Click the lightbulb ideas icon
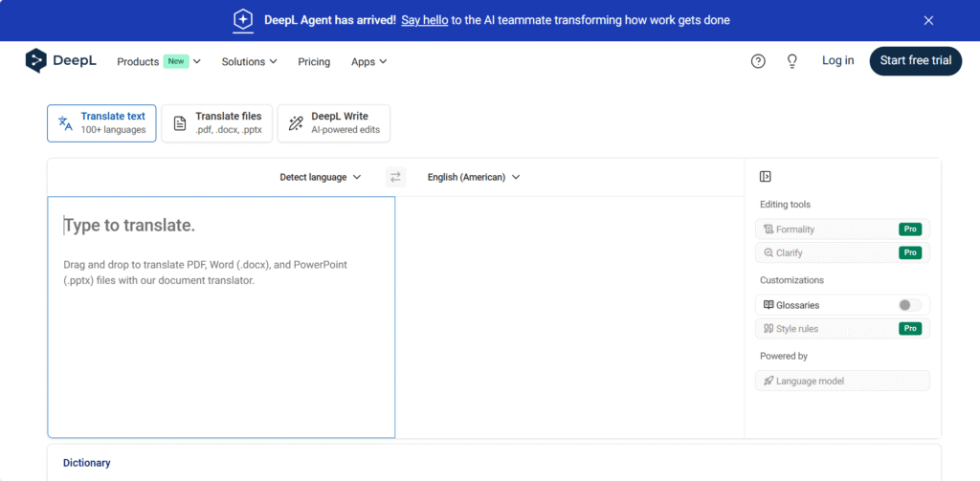The image size is (980, 481). [791, 61]
